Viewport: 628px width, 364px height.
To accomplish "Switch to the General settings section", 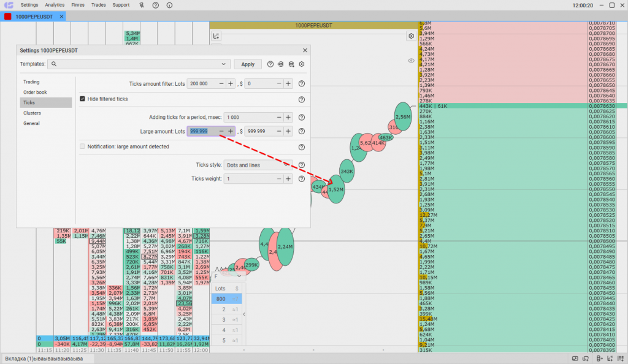I will [x=45, y=123].
